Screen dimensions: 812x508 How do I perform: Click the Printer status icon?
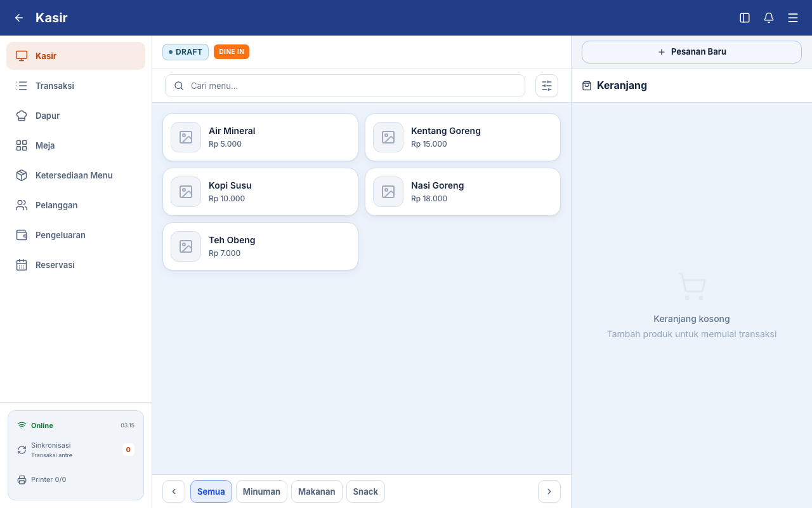tap(22, 479)
